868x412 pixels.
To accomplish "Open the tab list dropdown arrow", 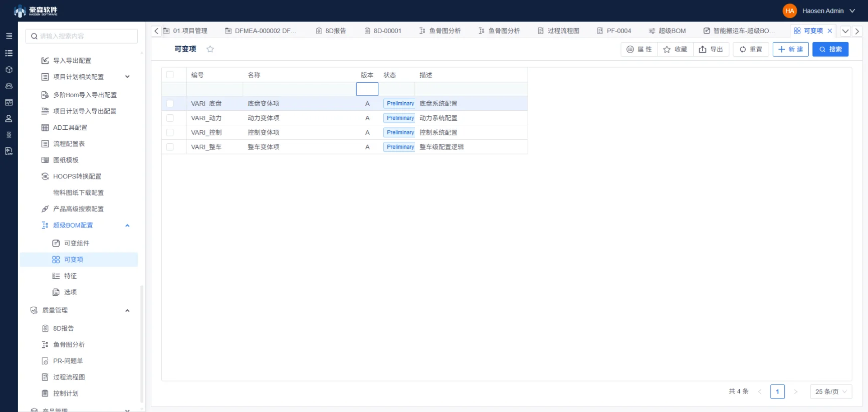I will (845, 31).
